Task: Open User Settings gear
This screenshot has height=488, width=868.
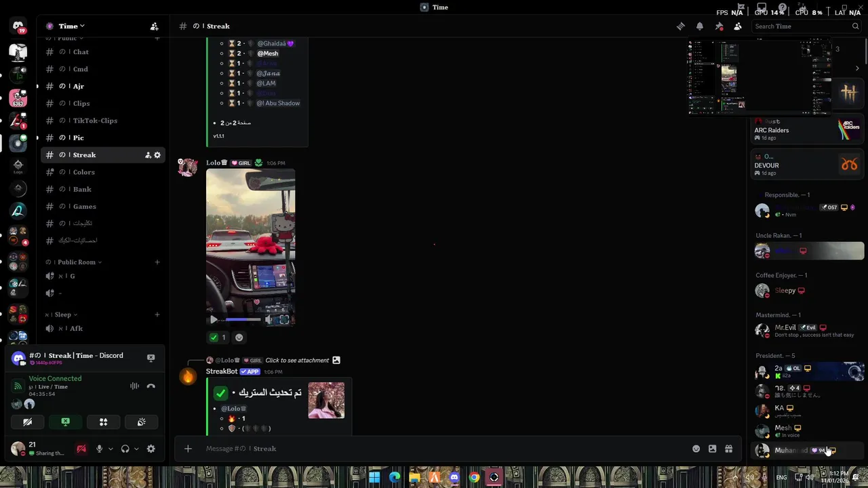Action: point(151,449)
